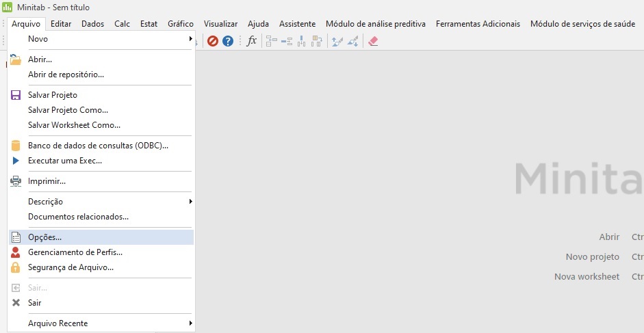Click the Abrir... menu entry text
Screen dimensions: 644x333
pos(40,59)
